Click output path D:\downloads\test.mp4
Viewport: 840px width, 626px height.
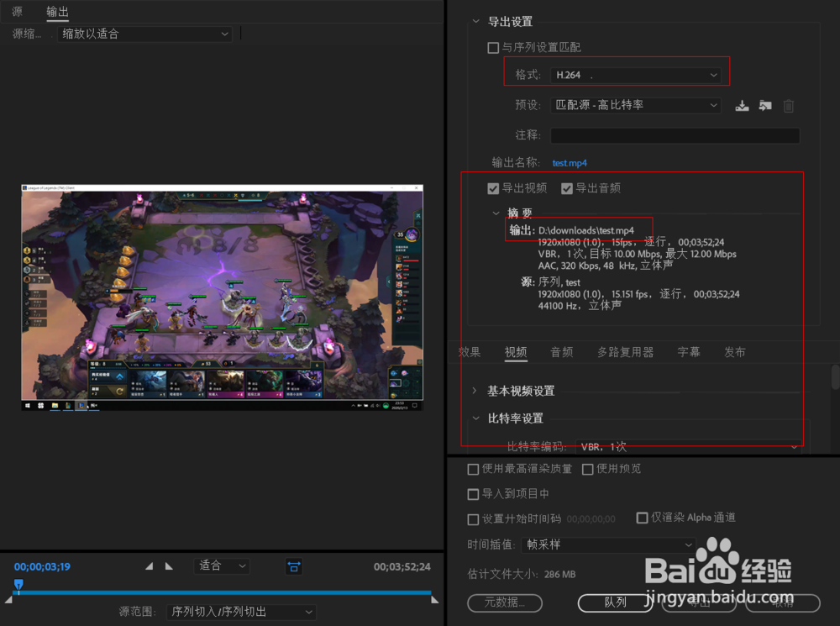(x=586, y=230)
